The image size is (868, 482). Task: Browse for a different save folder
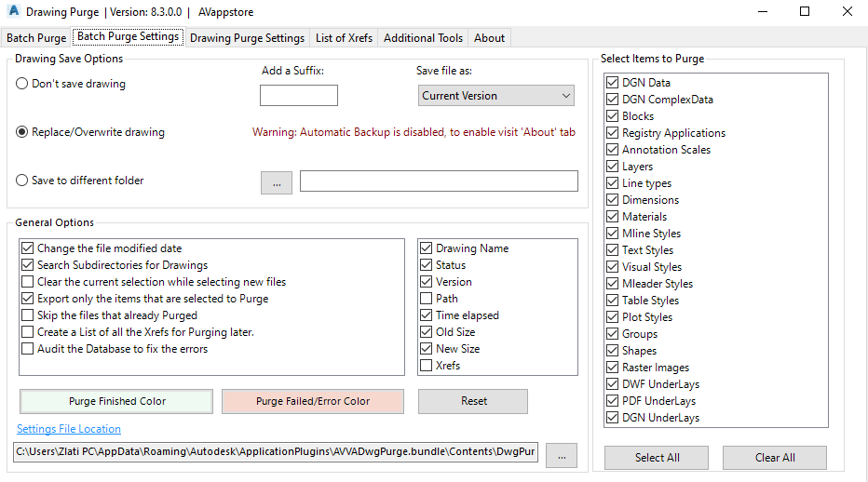click(x=277, y=183)
